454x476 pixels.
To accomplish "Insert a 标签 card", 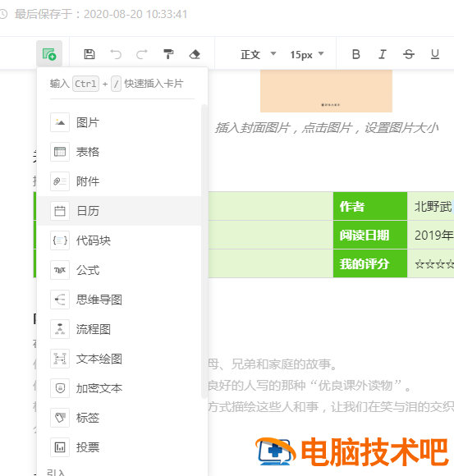I will click(119, 418).
